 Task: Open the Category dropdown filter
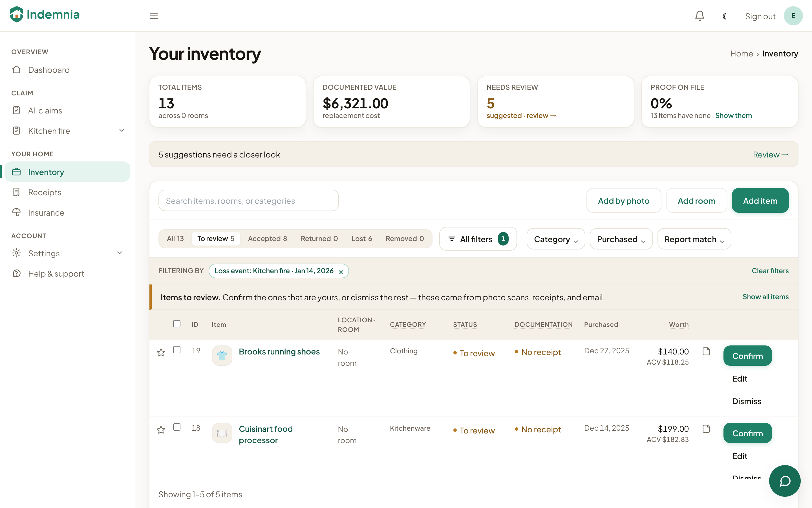coord(556,239)
